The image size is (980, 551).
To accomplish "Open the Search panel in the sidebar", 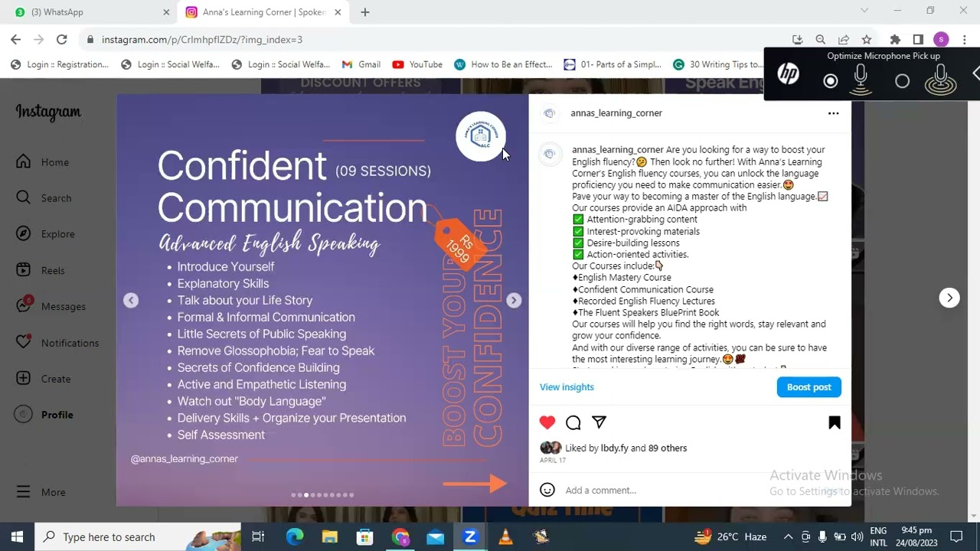I will pos(44,197).
